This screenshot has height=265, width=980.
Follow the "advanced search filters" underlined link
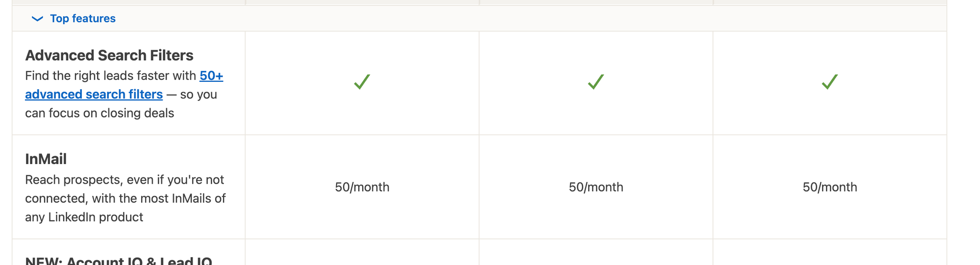[x=94, y=94]
